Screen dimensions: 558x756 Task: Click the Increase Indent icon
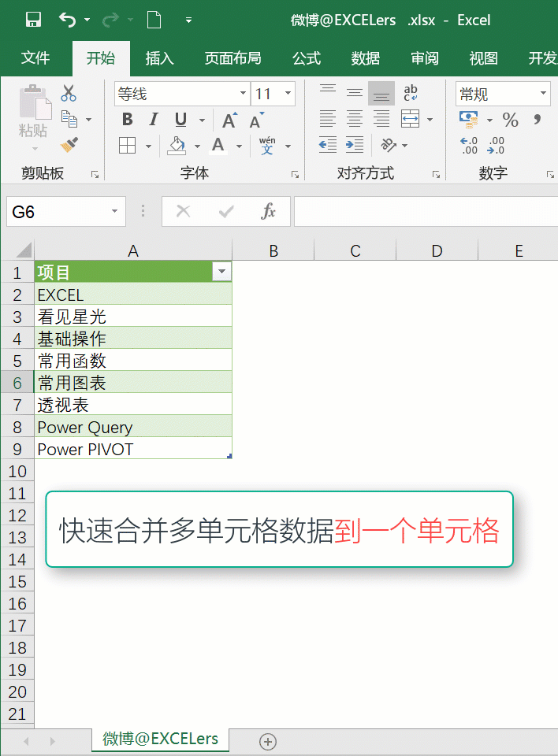pyautogui.click(x=355, y=145)
